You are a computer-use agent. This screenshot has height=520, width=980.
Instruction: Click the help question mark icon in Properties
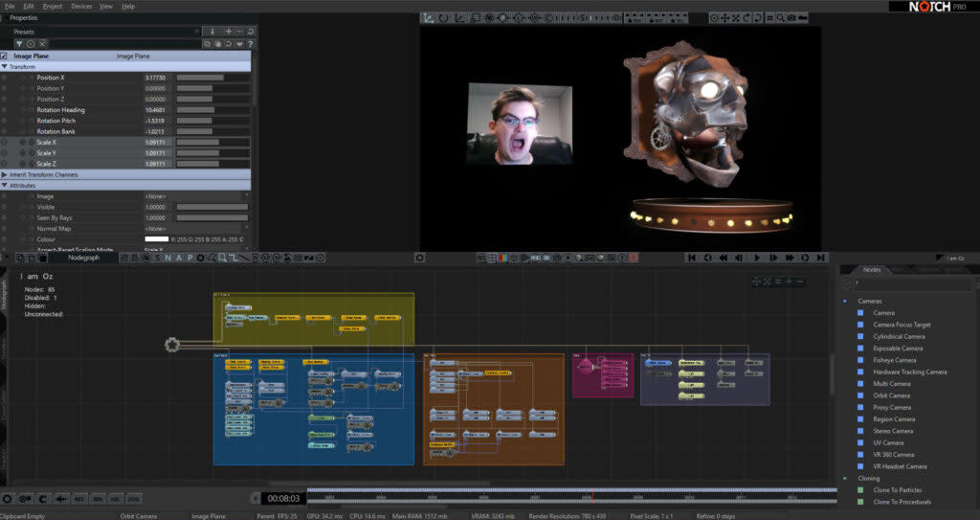click(251, 44)
